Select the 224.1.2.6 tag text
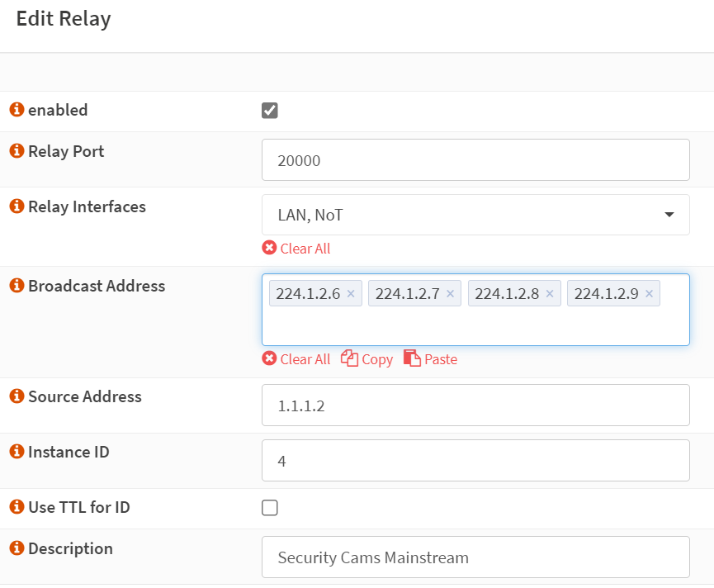The width and height of the screenshot is (714, 588). point(308,294)
